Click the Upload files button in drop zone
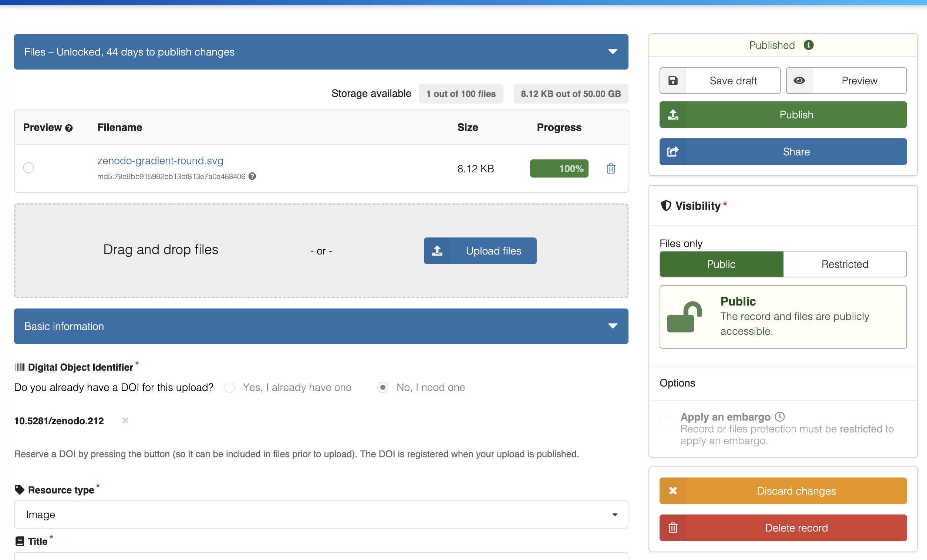 480,251
